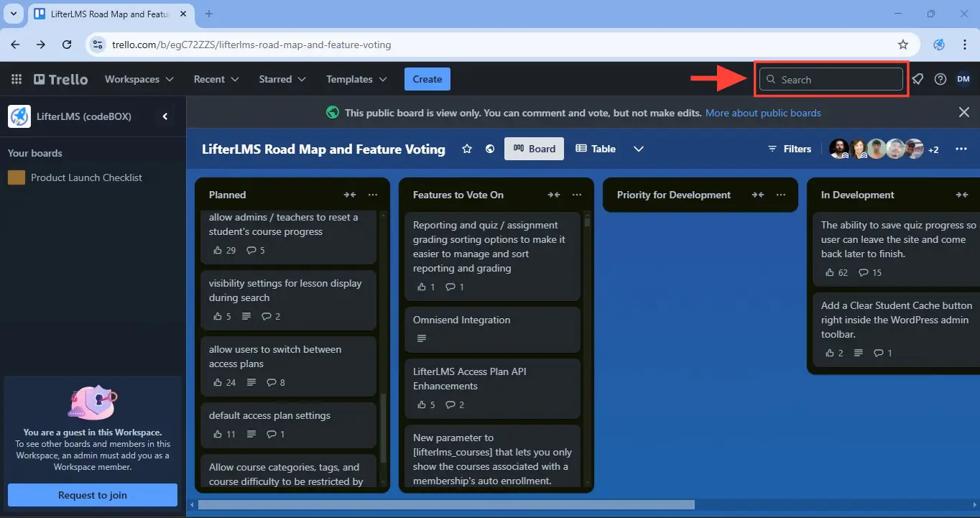Open More about public boards link
This screenshot has height=518, width=980.
(763, 113)
